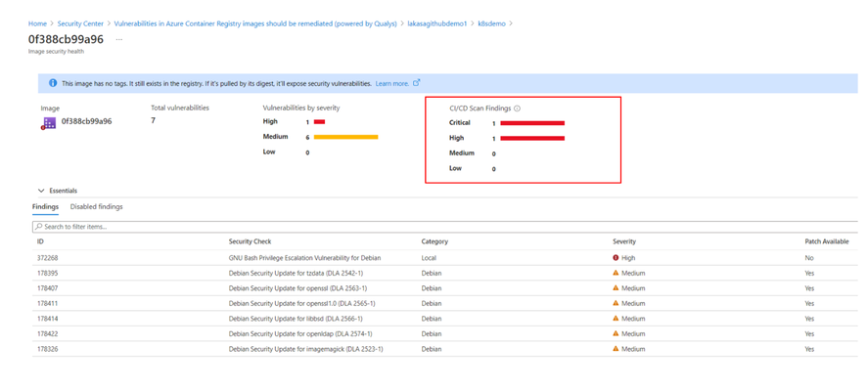Open finding ID 178326
This screenshot has width=868, height=391.
pyautogui.click(x=47, y=349)
